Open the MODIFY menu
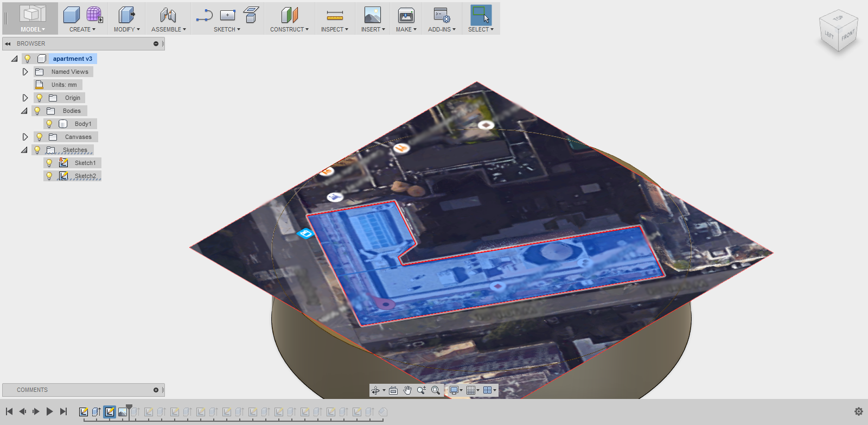The width and height of the screenshot is (868, 425). 127,29
